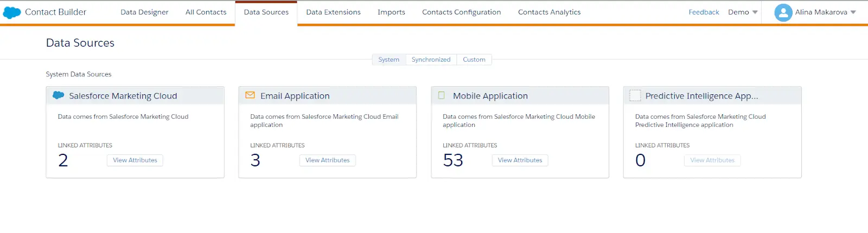Screen dimensions: 868x233
Task: Click the Mobile Application phone icon
Action: click(442, 95)
